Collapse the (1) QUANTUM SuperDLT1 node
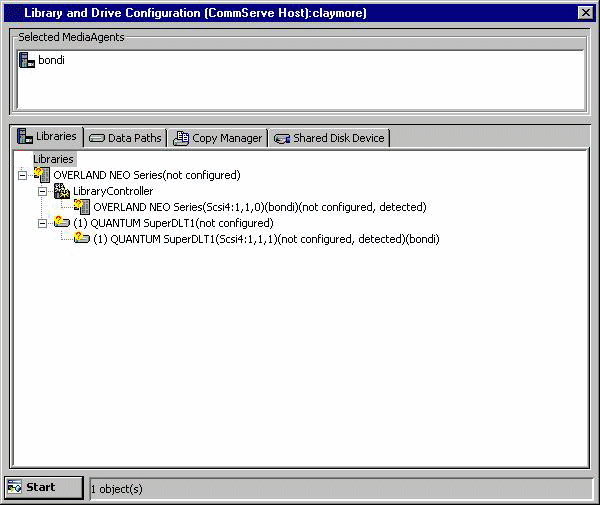Viewport: 600px width, 505px height. coord(43,223)
